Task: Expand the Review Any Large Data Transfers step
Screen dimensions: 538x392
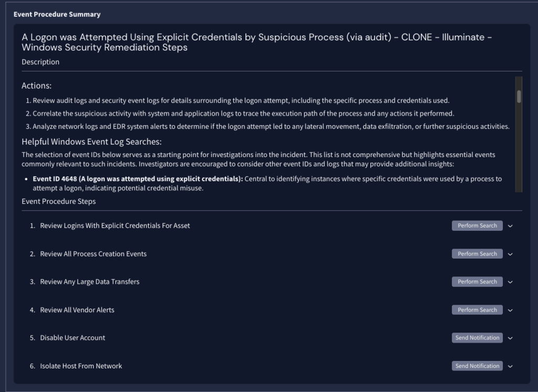Action: pos(509,281)
